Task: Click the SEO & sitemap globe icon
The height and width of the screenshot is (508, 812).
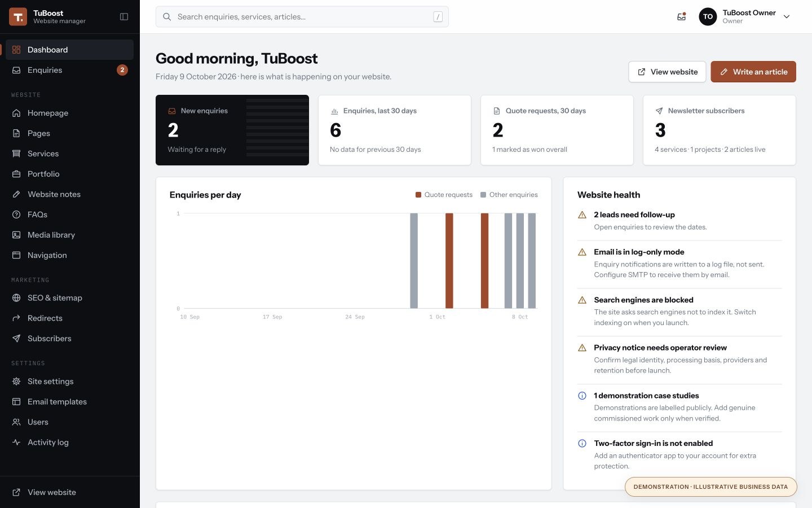Action: point(16,298)
